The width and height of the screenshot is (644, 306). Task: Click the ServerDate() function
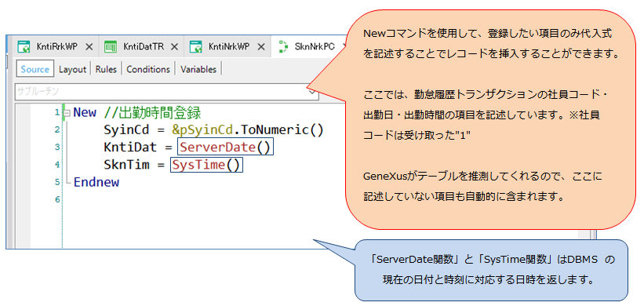click(x=225, y=148)
